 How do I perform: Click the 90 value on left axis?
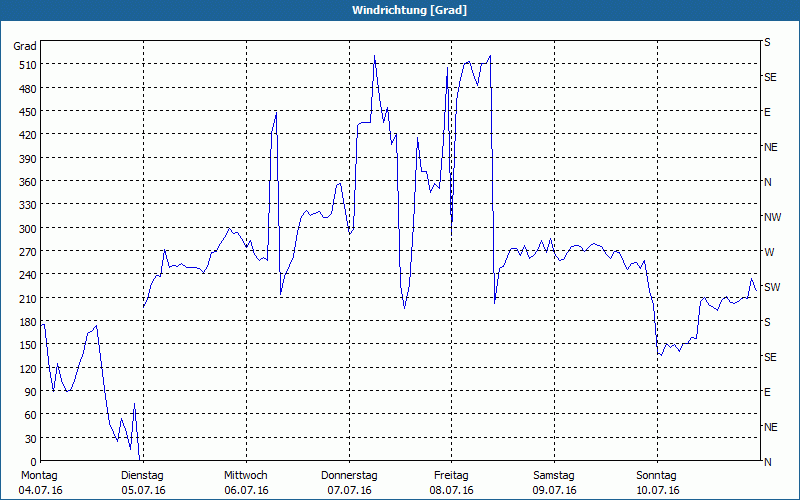31,392
